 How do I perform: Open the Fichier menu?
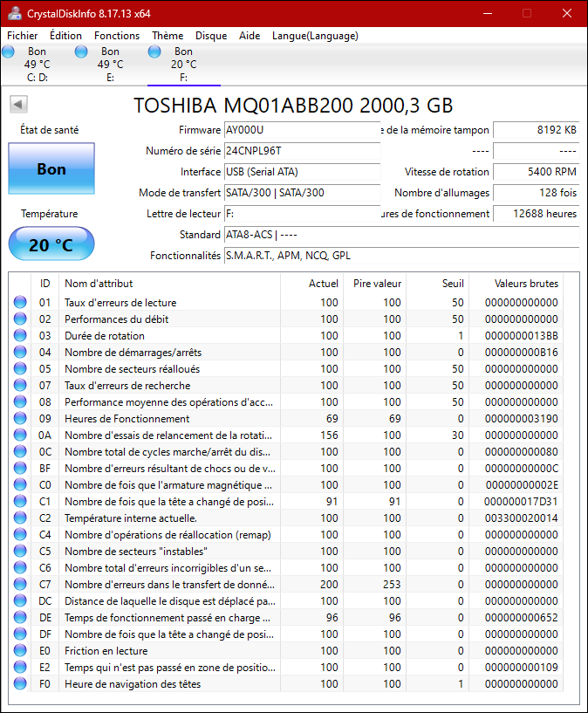click(23, 36)
